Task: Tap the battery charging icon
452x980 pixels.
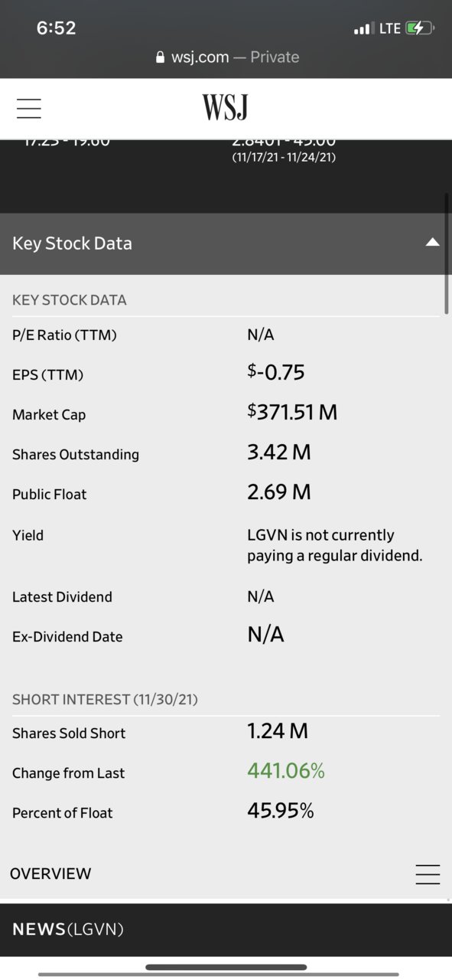Action: (420, 28)
